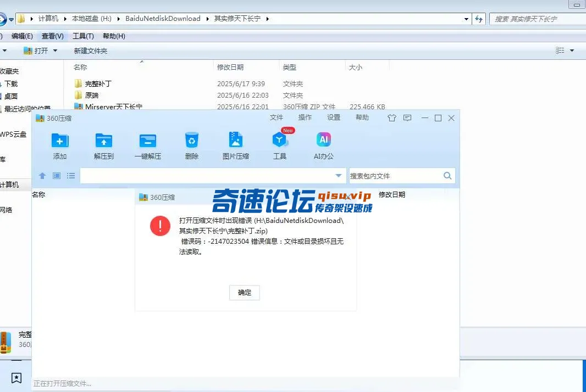Click the red error exclamation icon
586x392 pixels.
160,226
